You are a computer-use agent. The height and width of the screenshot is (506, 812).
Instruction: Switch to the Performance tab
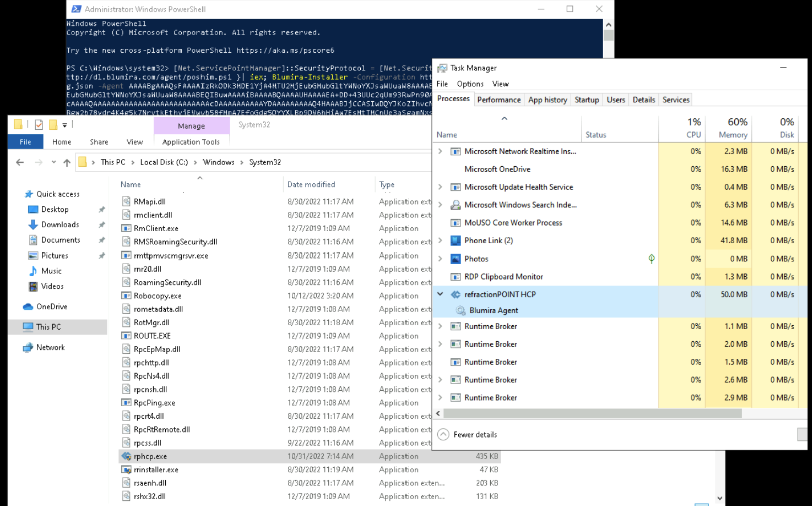coord(499,99)
